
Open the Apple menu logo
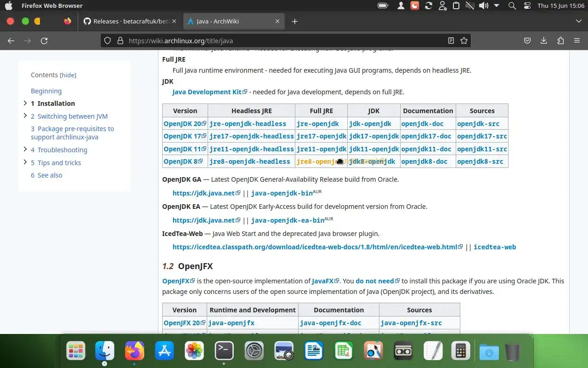pyautogui.click(x=9, y=6)
